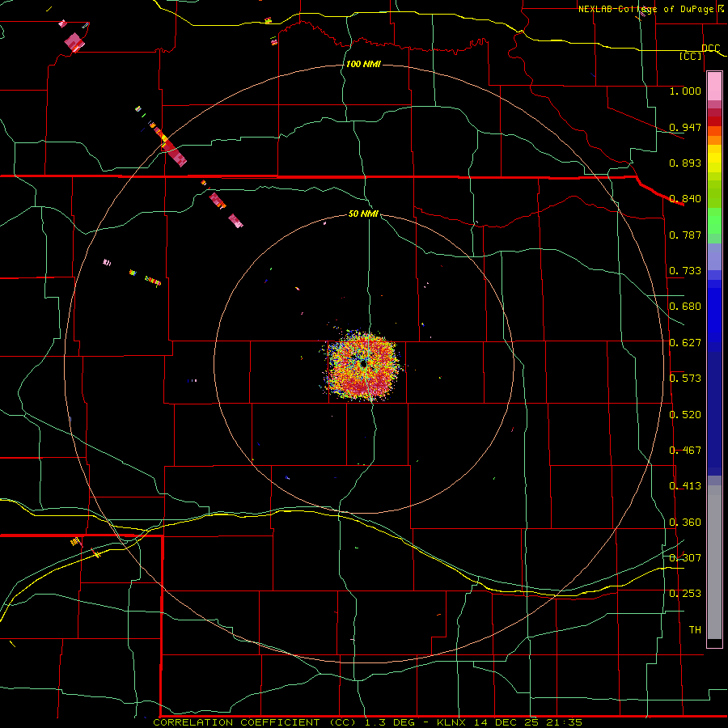Click the pink echo patch in the top-left corner
The width and height of the screenshot is (728, 728).
click(74, 42)
